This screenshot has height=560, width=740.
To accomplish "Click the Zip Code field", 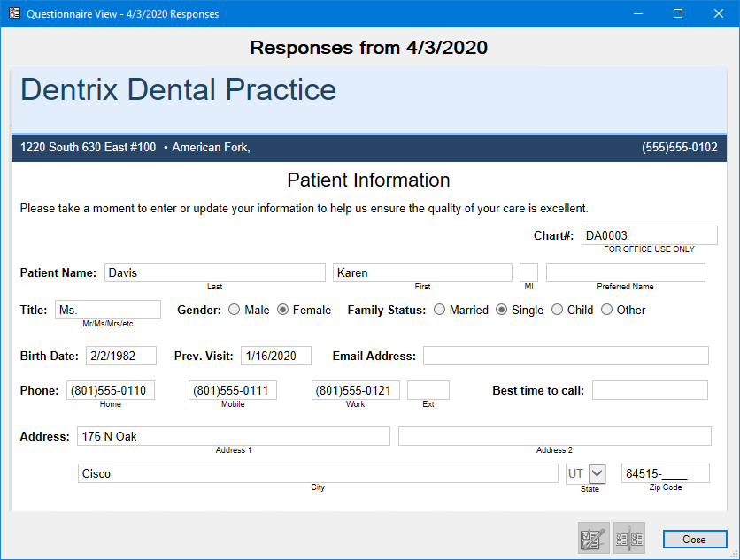I will [x=665, y=473].
